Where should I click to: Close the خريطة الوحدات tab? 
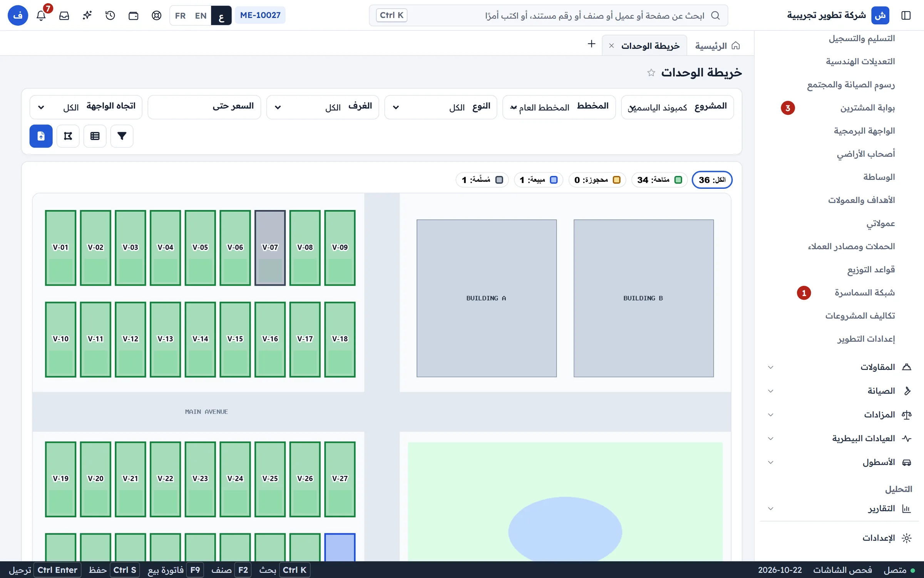[x=611, y=46]
